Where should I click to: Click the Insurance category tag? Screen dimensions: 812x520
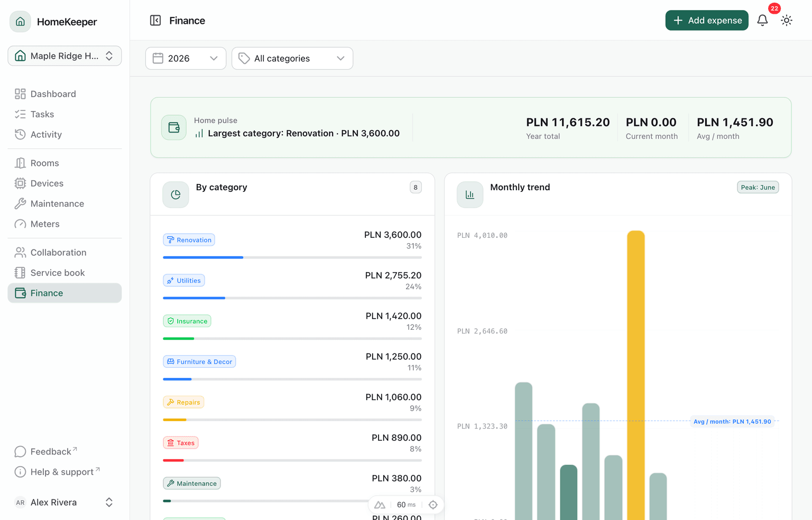pos(187,321)
